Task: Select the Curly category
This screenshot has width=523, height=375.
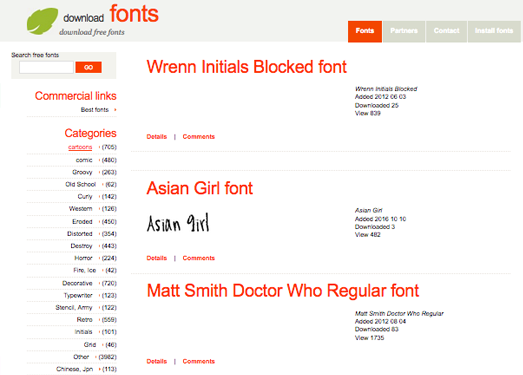Action: pos(85,197)
